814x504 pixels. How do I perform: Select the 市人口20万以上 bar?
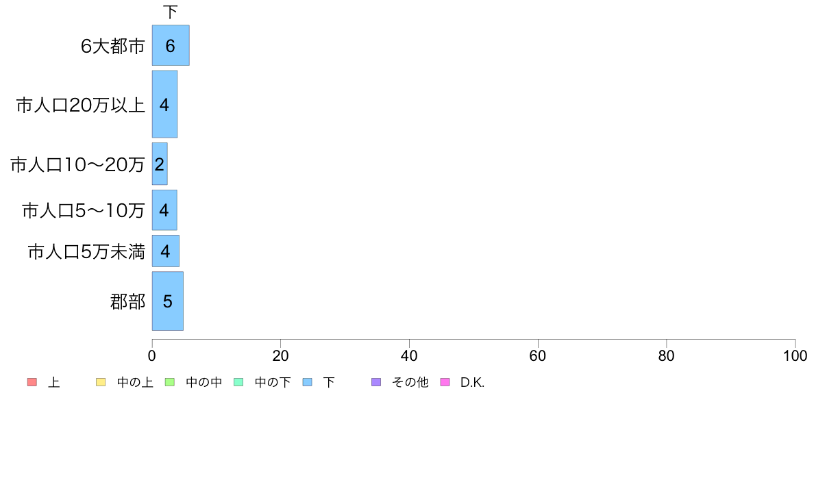coord(164,104)
